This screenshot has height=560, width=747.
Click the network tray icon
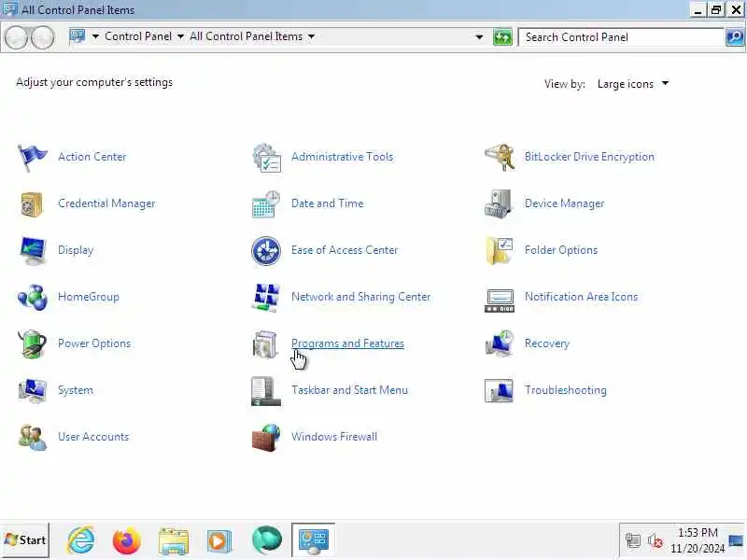pyautogui.click(x=633, y=540)
